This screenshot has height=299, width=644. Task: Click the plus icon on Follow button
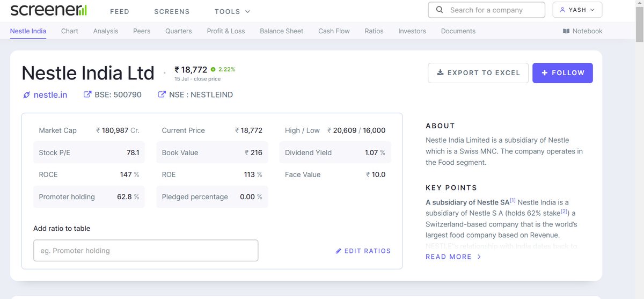pos(544,72)
